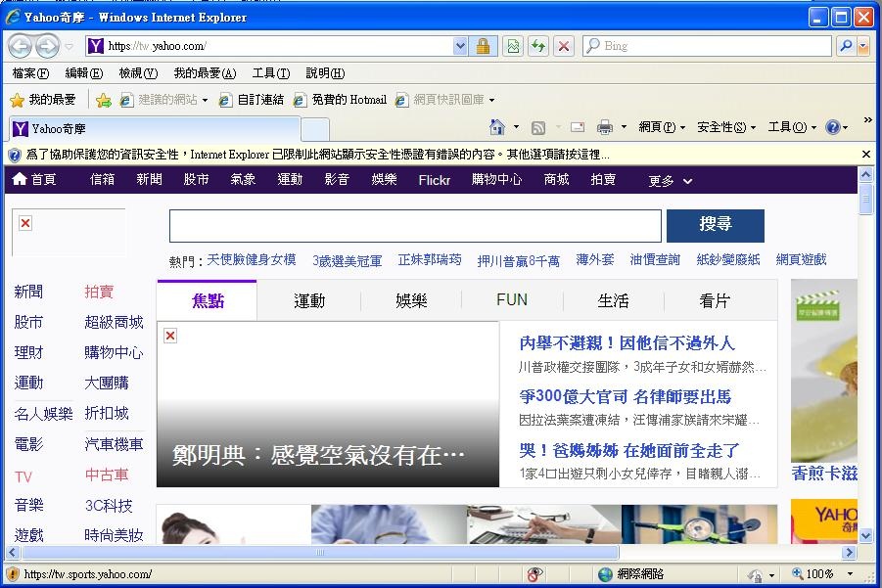This screenshot has width=882, height=588.
Task: Click the Home page icon in command bar
Action: tap(496, 127)
